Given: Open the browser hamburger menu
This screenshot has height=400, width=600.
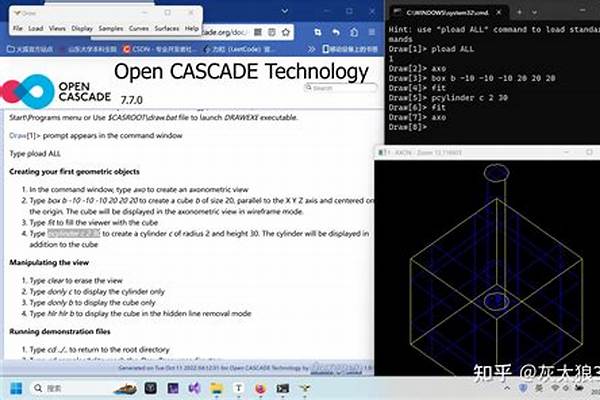Looking at the screenshot, I should point(372,32).
